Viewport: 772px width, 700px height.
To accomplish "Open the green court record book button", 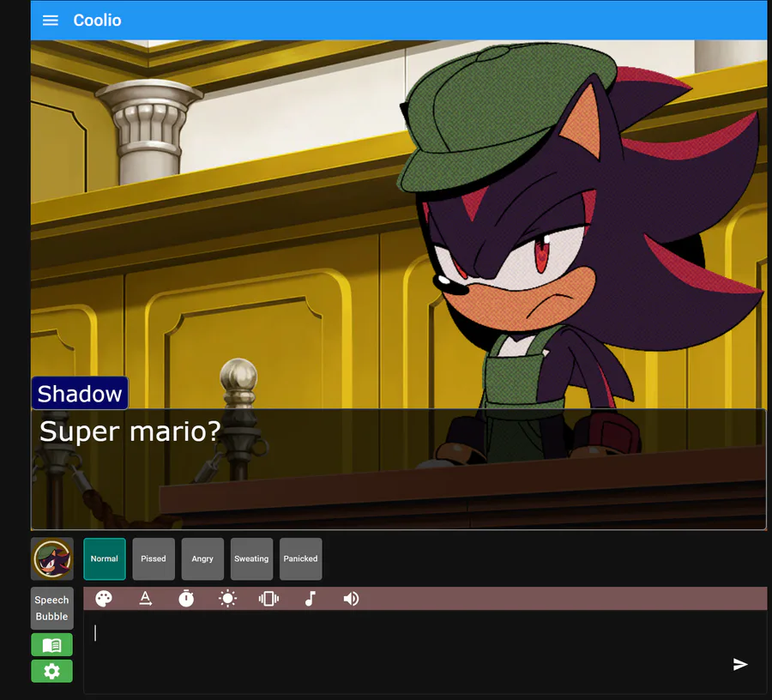I will 52,644.
